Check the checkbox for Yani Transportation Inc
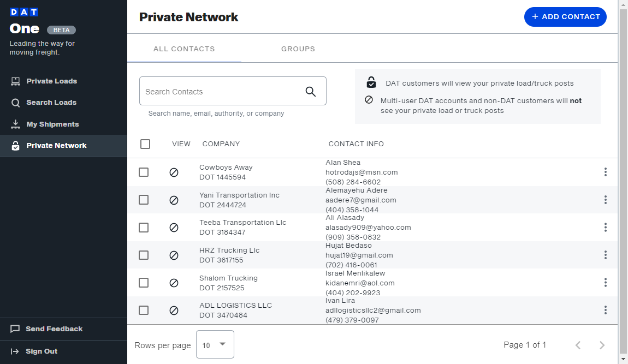 click(144, 200)
